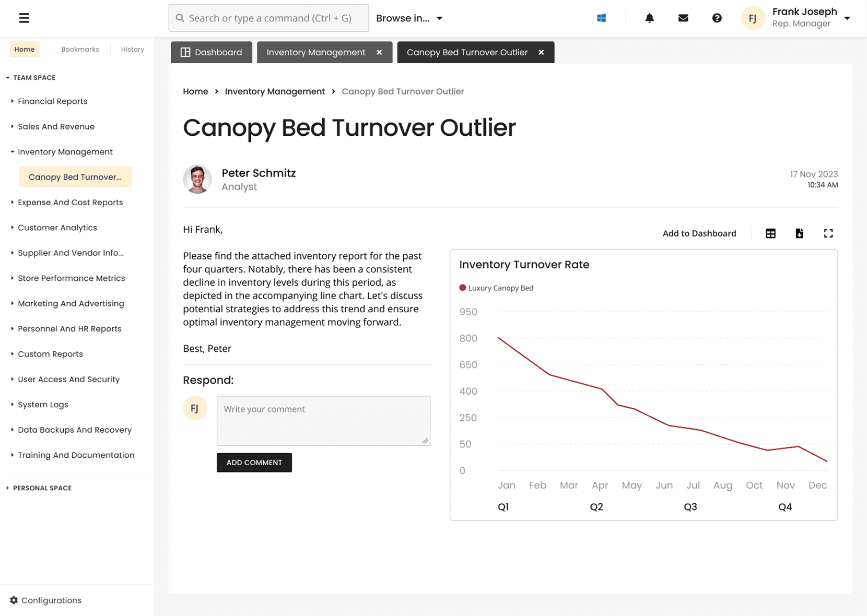Open the Frank Joseph user menu arrow
The height and width of the screenshot is (616, 867).
[847, 18]
